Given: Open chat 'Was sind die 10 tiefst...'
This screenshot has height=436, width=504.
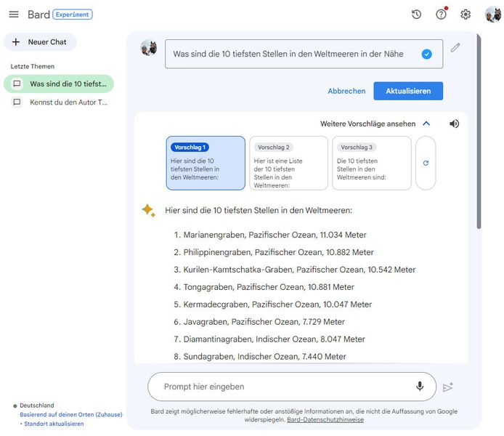Looking at the screenshot, I should (59, 84).
